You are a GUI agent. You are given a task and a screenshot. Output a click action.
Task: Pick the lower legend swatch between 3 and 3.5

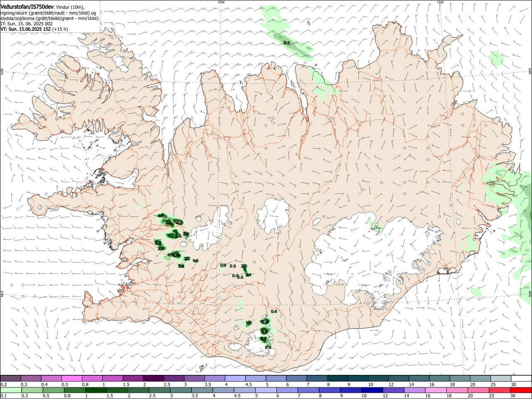[180, 390]
